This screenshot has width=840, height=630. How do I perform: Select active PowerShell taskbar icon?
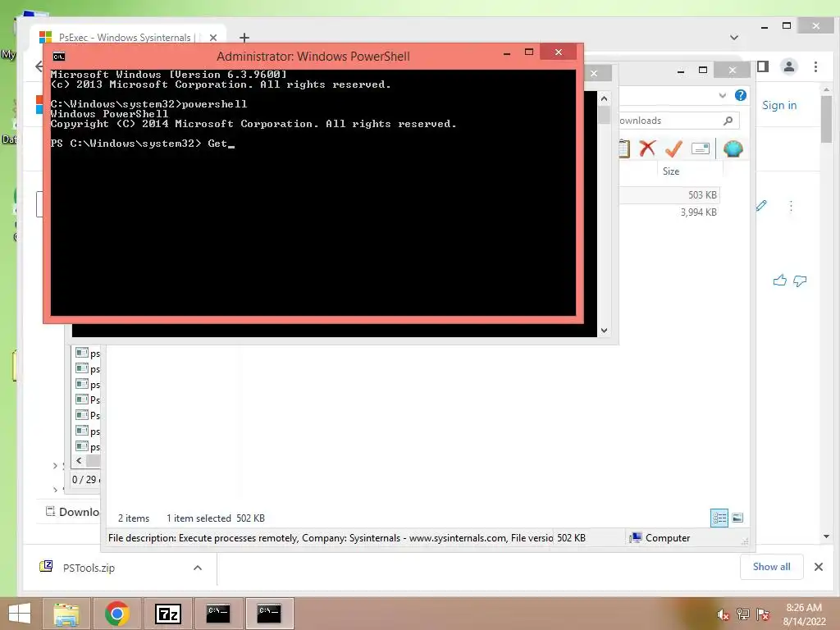(x=269, y=614)
